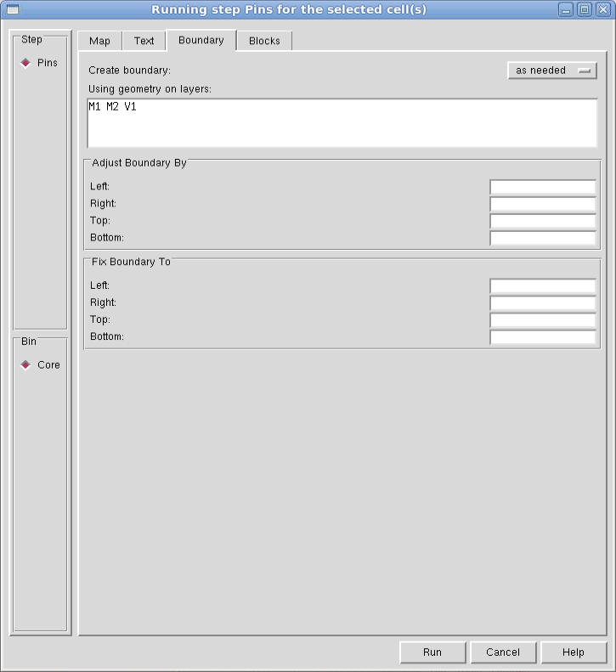Switch to the Text tab

click(144, 41)
